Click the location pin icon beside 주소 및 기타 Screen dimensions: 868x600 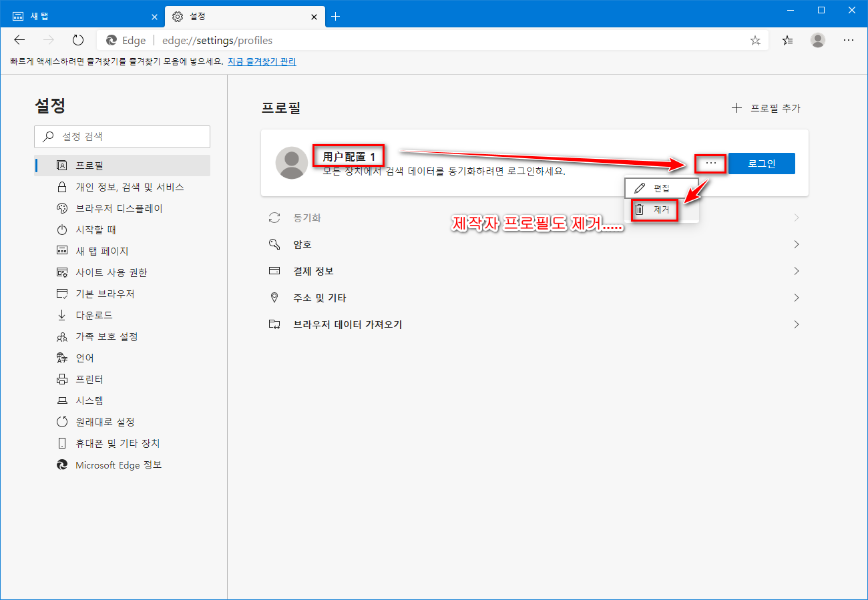(x=274, y=298)
